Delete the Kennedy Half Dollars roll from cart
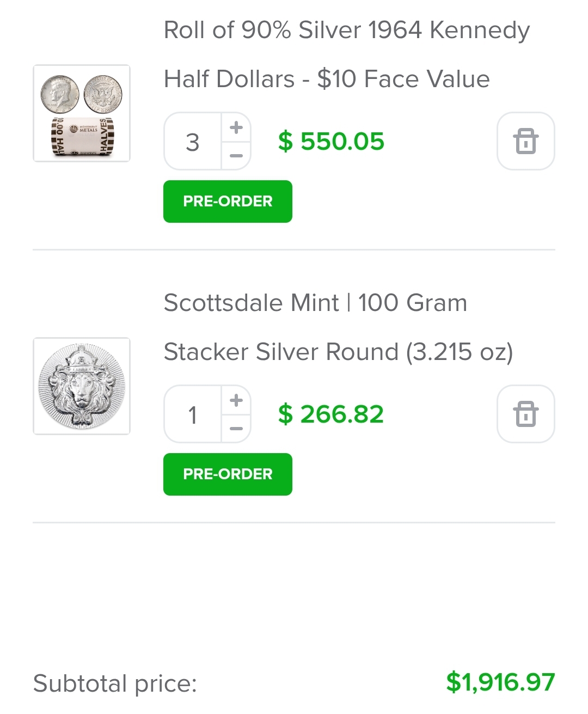588x714 pixels. coord(525,141)
